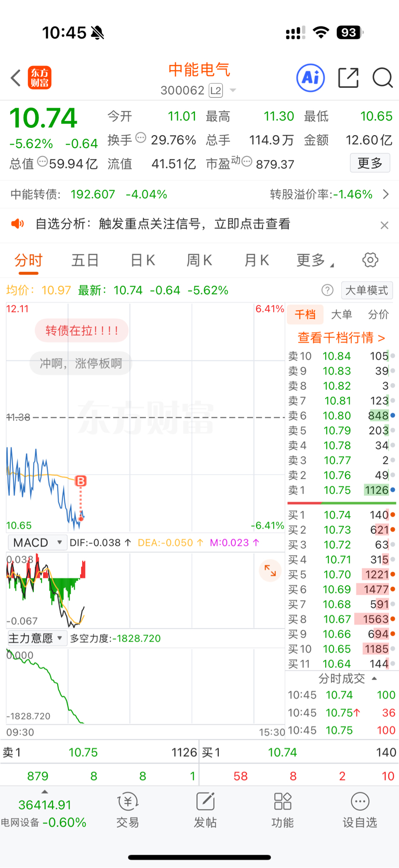Select the 买5 10.70 order row

click(x=341, y=574)
